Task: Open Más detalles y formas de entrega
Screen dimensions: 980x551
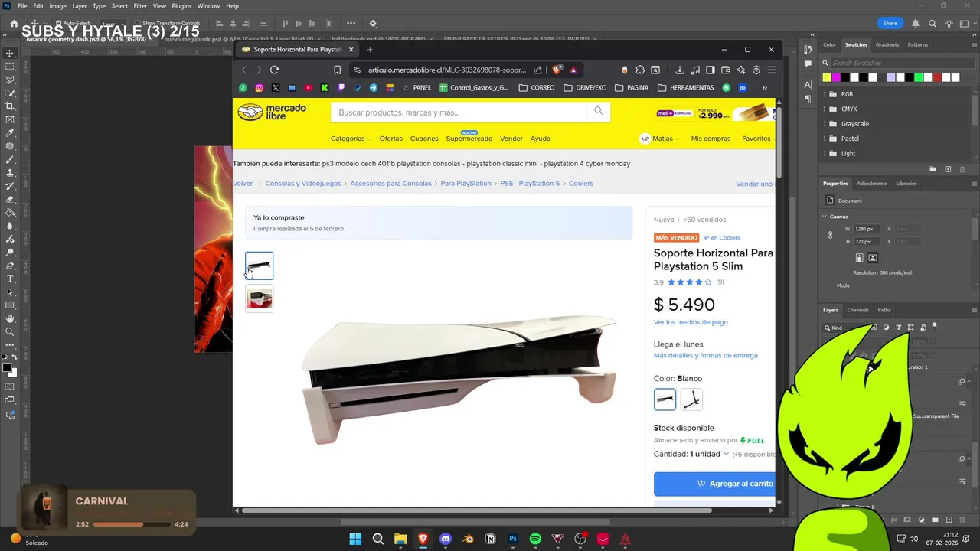Action: (705, 355)
